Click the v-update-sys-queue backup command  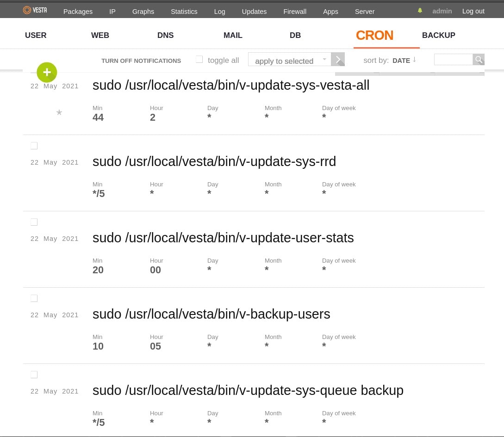[x=248, y=391]
